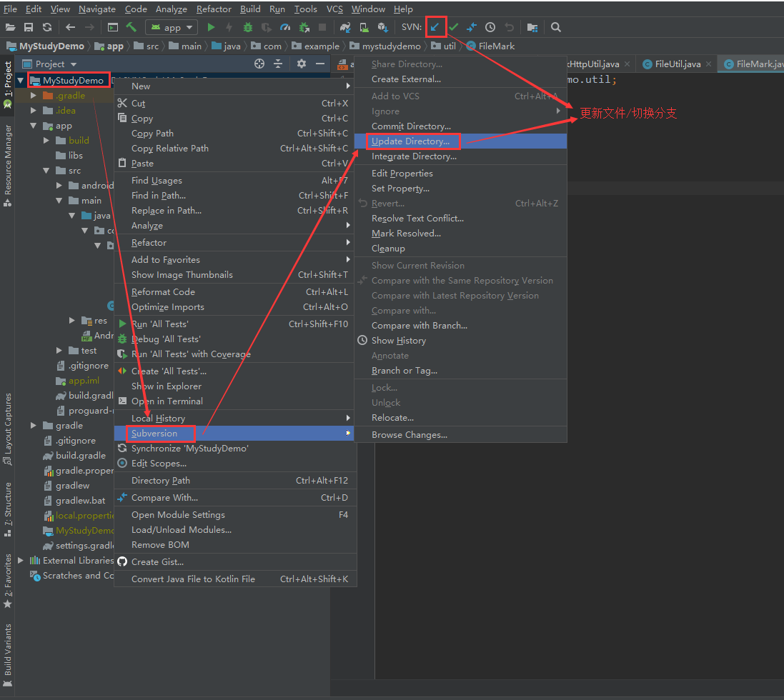
Task: Expand the .idea folder
Action: tap(34, 111)
